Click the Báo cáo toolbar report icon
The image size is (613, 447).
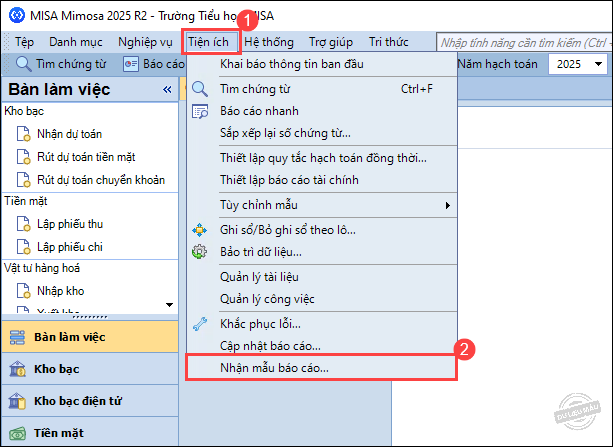tap(131, 64)
